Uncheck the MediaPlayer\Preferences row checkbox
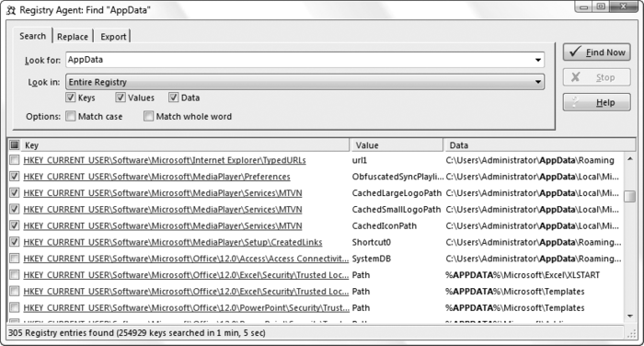Image resolution: width=644 pixels, height=346 pixels. (x=15, y=177)
